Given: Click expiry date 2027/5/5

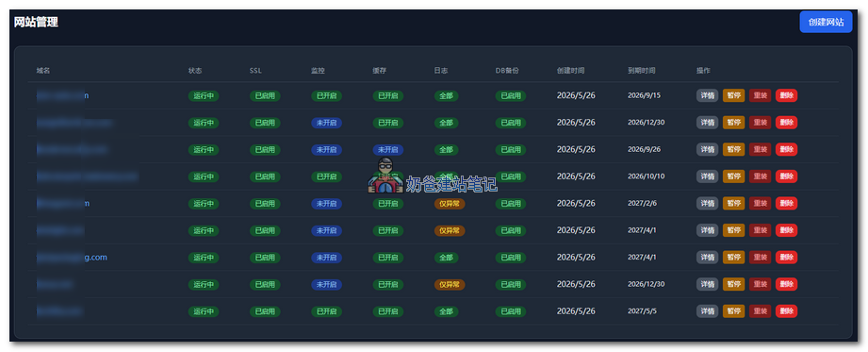Looking at the screenshot, I should click(642, 311).
